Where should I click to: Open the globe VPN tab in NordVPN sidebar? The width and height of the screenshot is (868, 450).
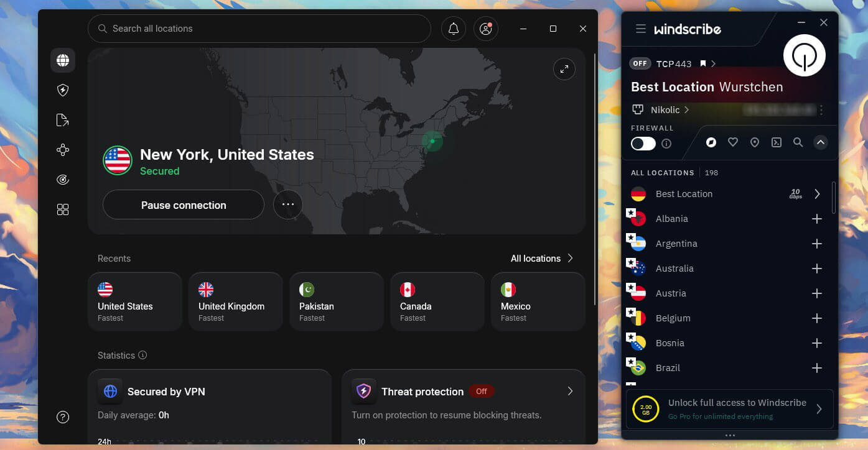point(63,60)
